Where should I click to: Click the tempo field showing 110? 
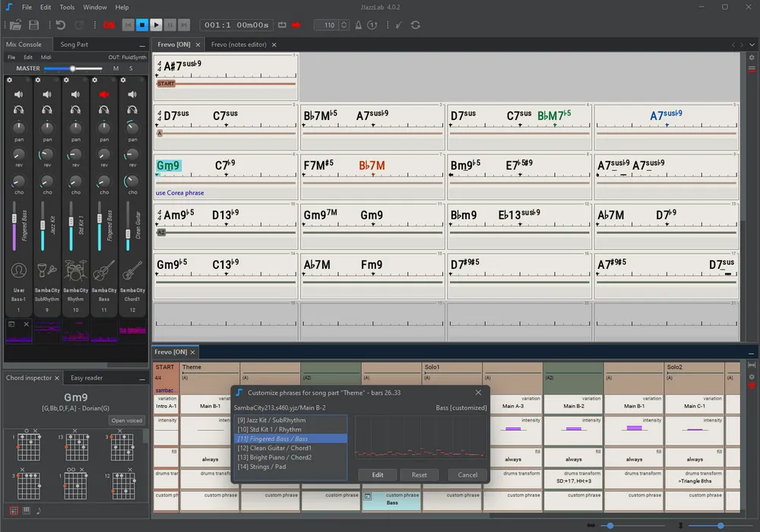click(x=327, y=25)
